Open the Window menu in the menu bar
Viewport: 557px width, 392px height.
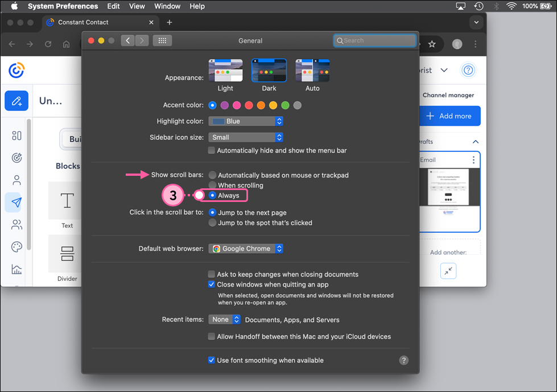point(167,6)
